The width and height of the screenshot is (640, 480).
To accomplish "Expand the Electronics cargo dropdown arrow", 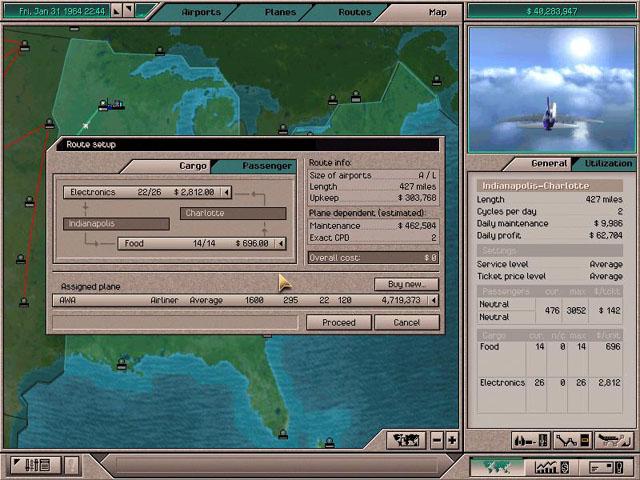I will [x=227, y=192].
